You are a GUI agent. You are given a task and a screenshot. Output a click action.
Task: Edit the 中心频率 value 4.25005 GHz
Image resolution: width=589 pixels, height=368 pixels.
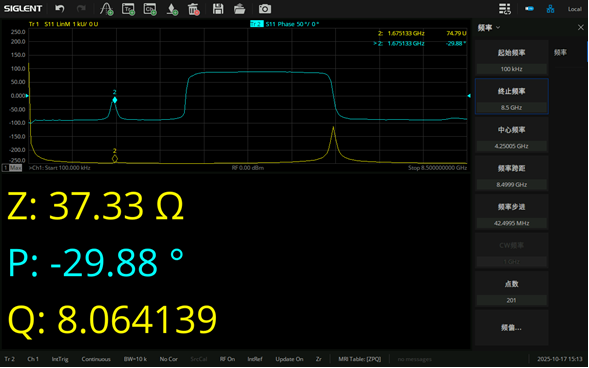coord(511,146)
